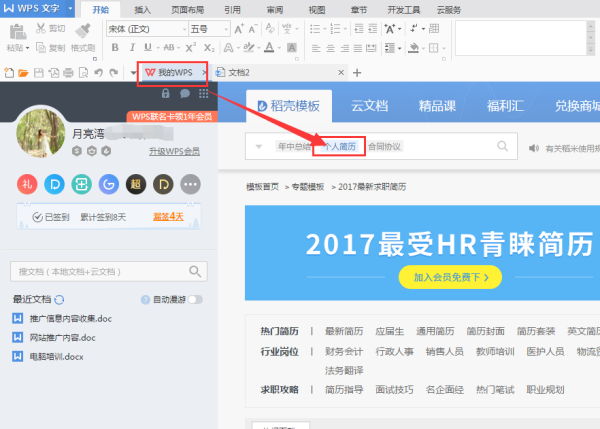Select the Format Painter (格式刷) brush
Screen dimensions: 600x429
83,31
